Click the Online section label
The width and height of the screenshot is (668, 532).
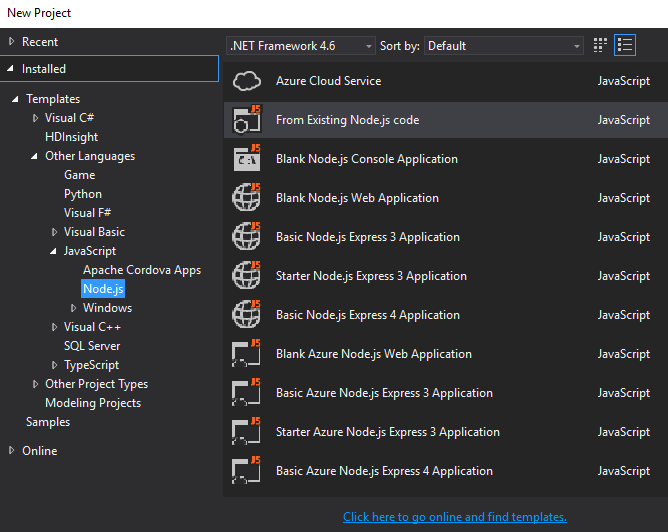[40, 451]
